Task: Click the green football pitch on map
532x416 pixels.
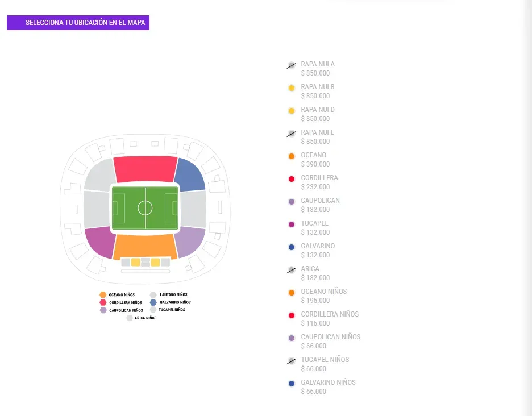Action: 145,208
